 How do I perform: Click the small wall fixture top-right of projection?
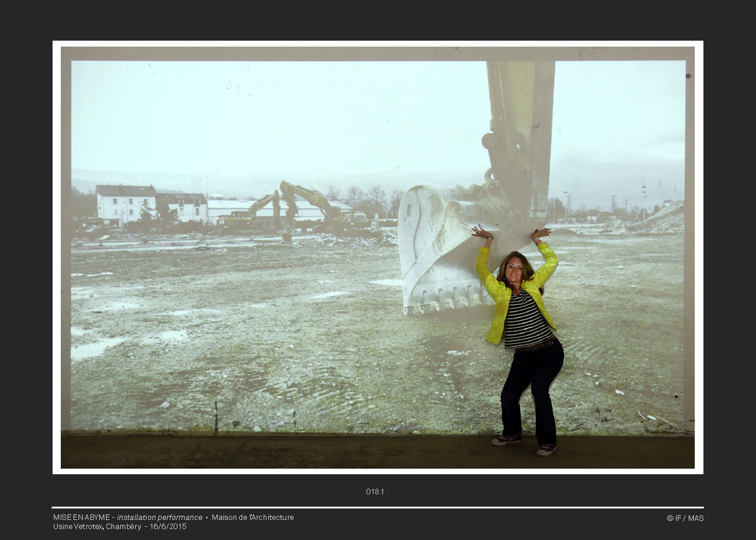(688, 76)
